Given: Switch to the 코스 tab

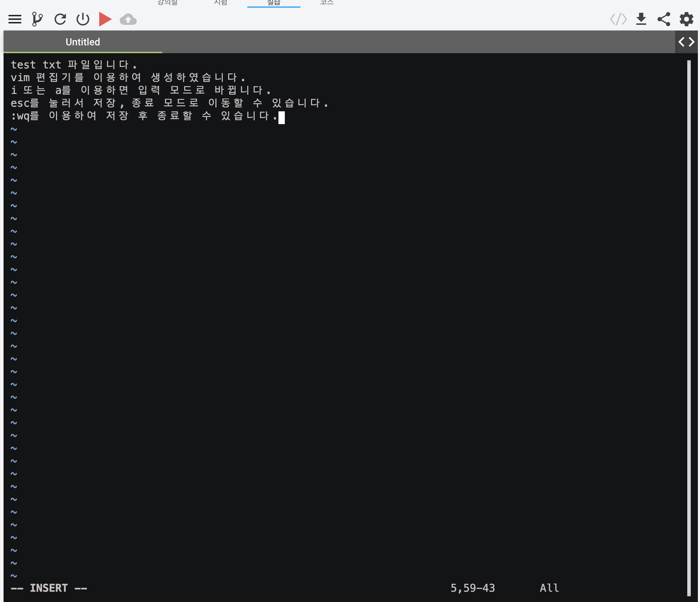Looking at the screenshot, I should click(327, 2).
